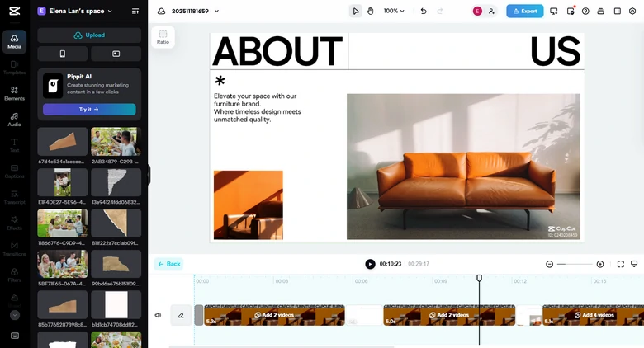Select media thumbnail b1d1cb74708ddff2
644x348 pixels.
click(116, 305)
